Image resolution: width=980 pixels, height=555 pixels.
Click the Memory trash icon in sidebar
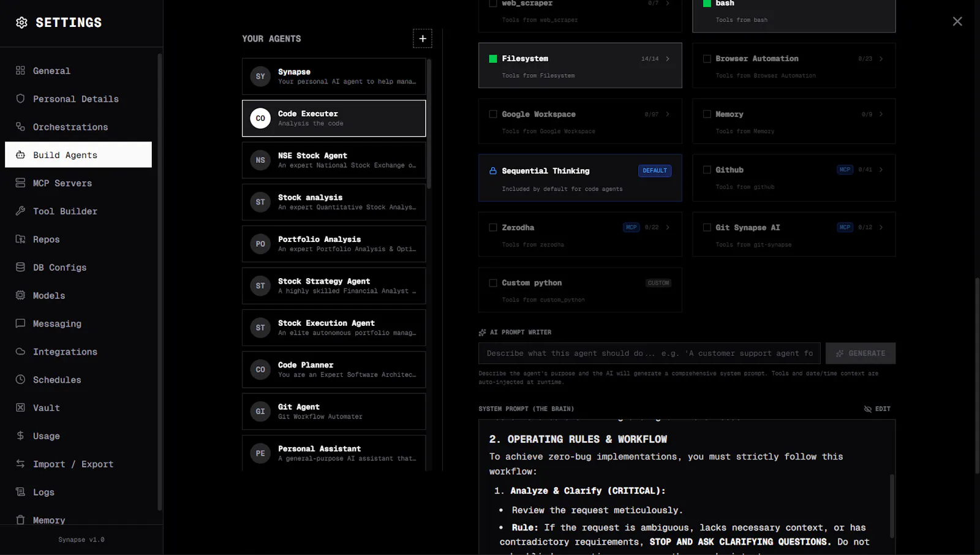20,519
